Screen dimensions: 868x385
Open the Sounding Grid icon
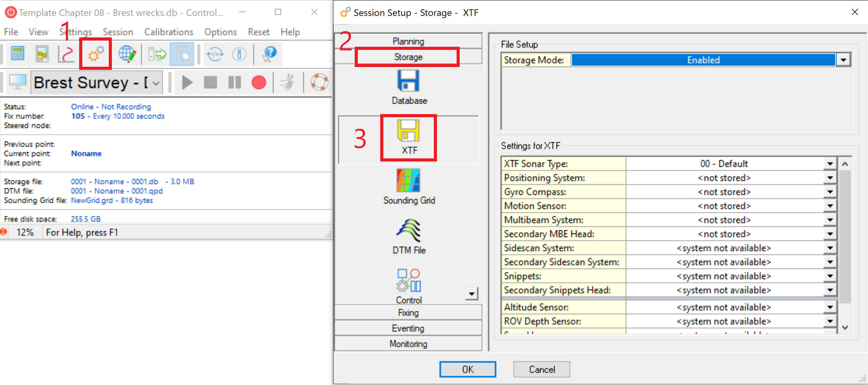408,180
